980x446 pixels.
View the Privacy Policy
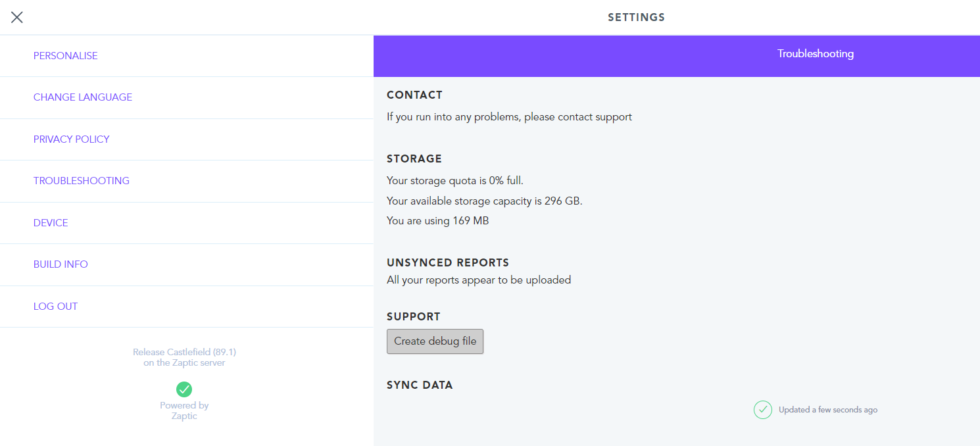tap(187, 139)
